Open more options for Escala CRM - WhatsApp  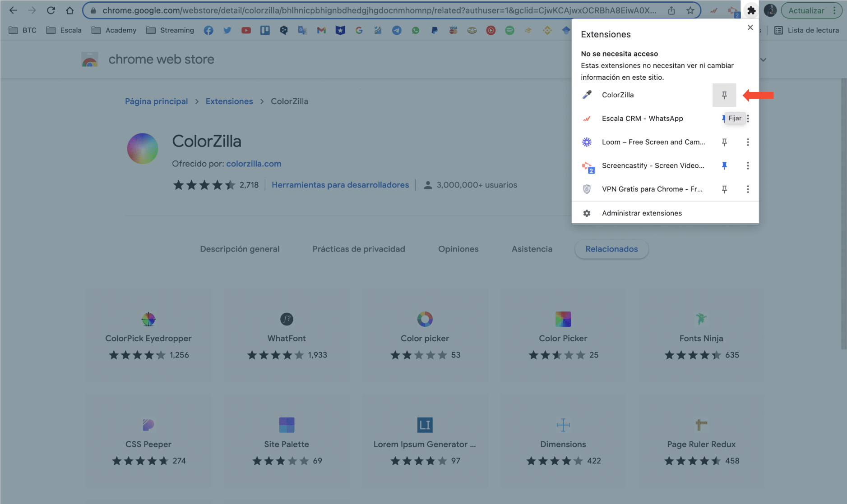748,119
